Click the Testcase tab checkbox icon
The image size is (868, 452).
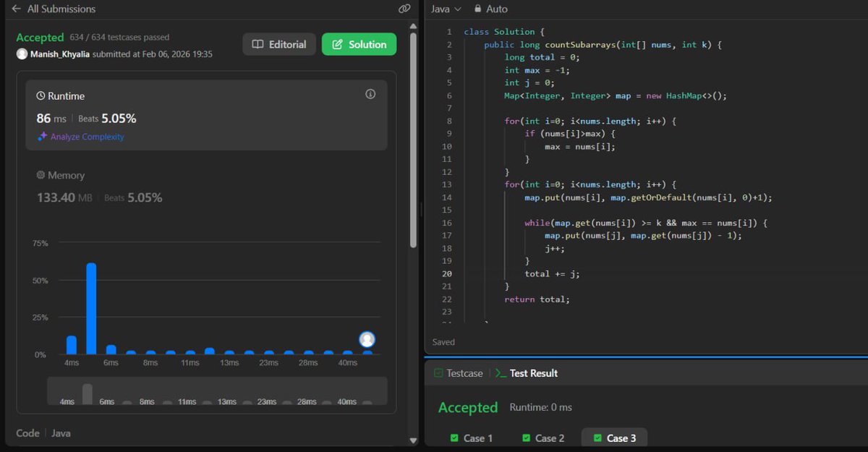pos(438,373)
